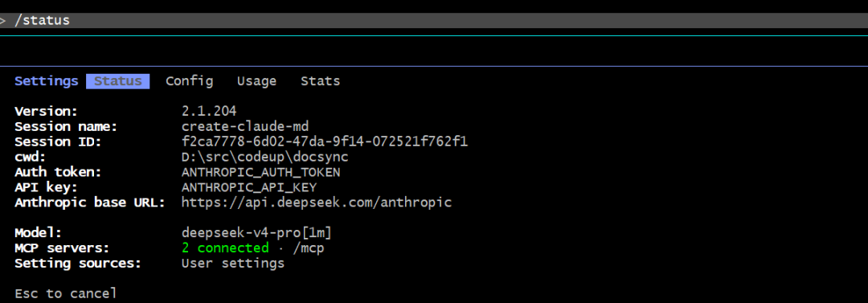
Task: Click the highlighted Status tab
Action: click(x=118, y=81)
